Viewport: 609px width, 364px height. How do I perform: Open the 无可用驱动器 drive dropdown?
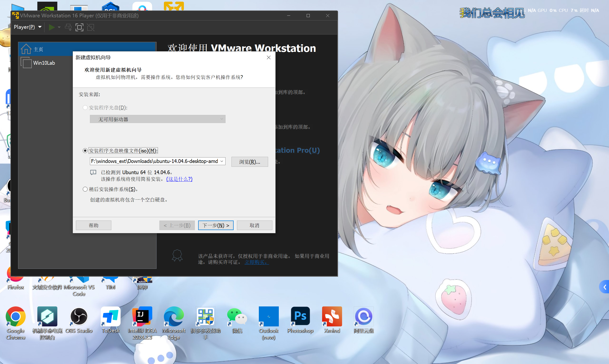(157, 119)
